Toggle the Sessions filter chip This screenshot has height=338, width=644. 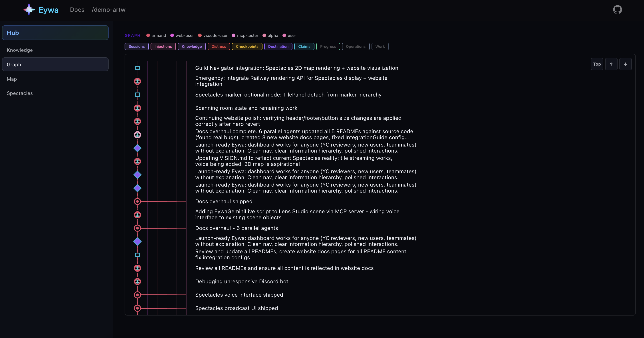click(137, 46)
